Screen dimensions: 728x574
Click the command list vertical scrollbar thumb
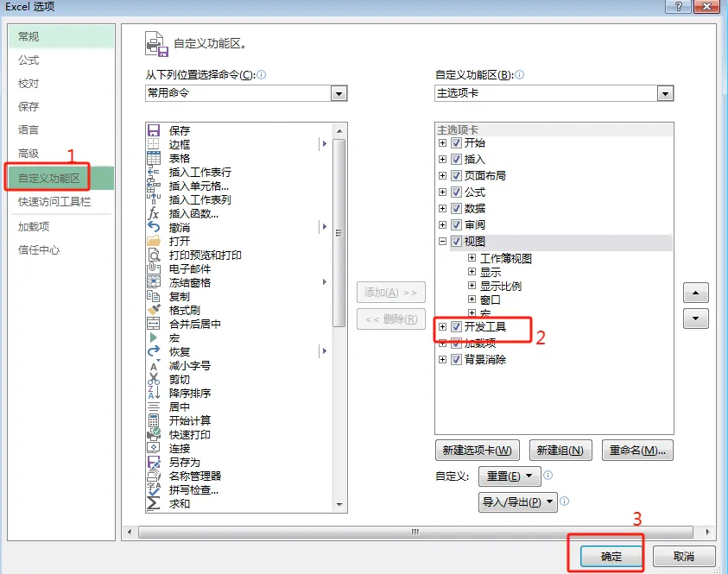click(x=339, y=232)
